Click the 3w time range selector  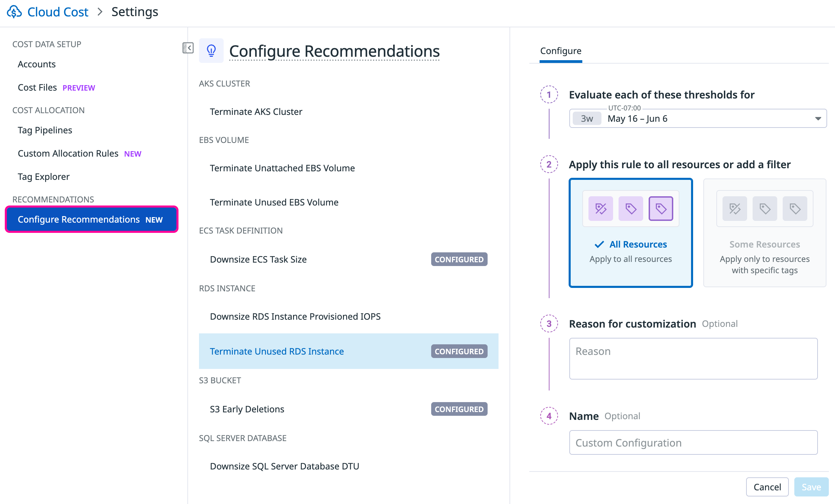click(x=587, y=119)
